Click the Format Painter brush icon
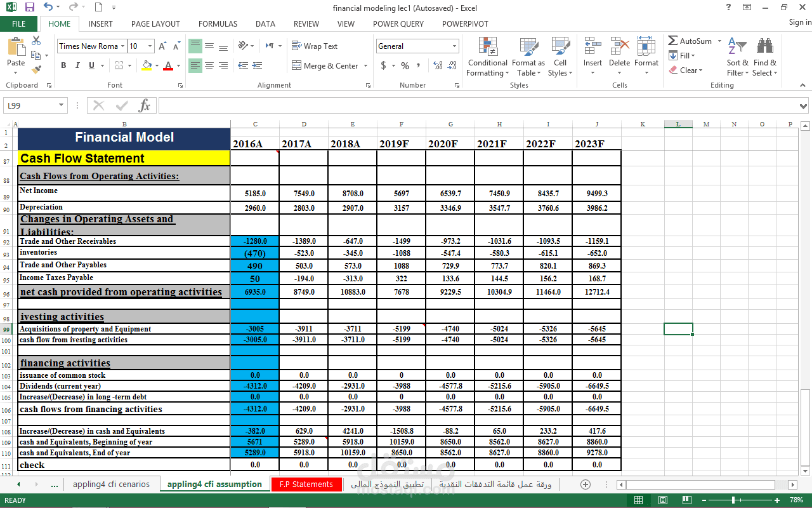The width and height of the screenshot is (812, 508). pos(36,69)
